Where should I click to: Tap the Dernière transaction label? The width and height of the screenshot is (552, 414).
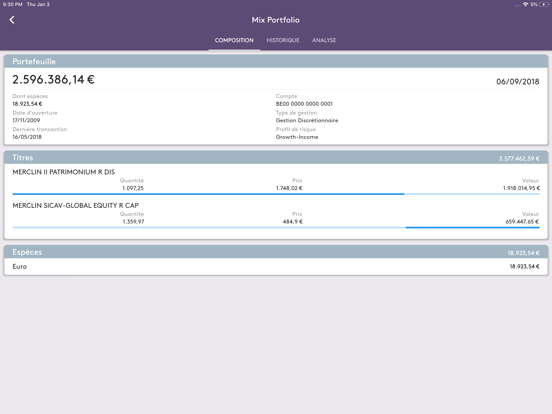click(x=40, y=129)
